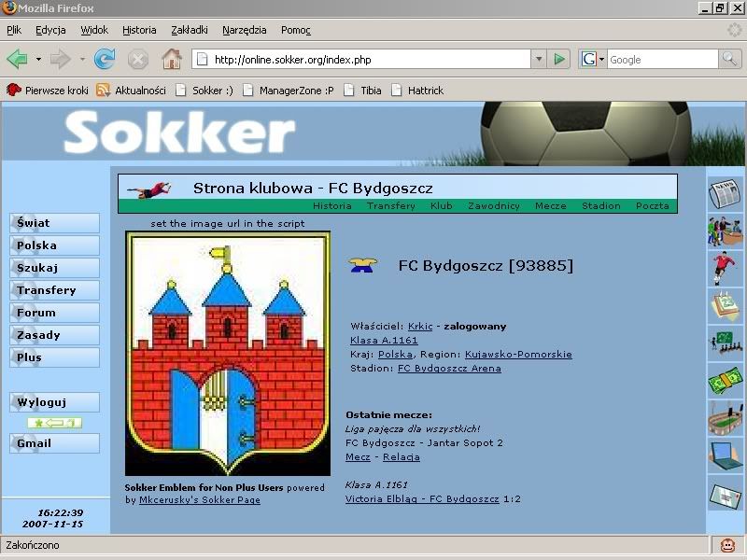Open the Historia menu in menu bar

(139, 30)
